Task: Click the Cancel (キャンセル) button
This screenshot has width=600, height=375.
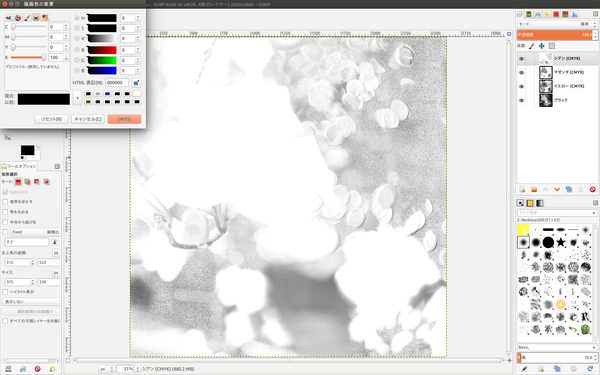Action: (x=88, y=119)
